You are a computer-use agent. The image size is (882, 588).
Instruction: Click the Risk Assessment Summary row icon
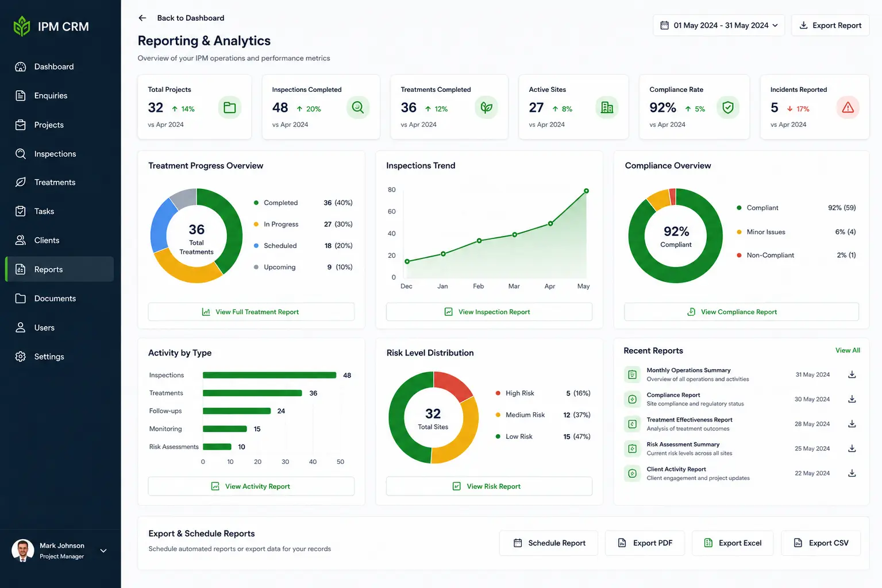click(x=632, y=448)
